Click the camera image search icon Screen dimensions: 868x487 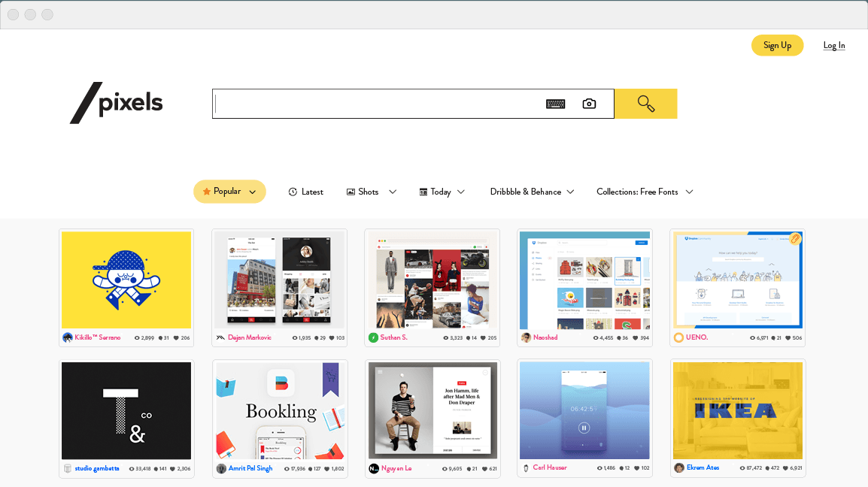589,104
